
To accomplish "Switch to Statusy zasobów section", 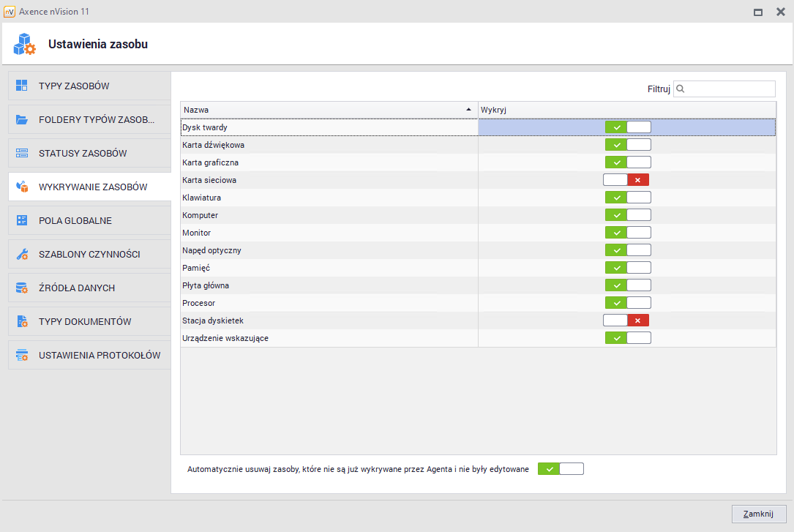I will [x=83, y=153].
